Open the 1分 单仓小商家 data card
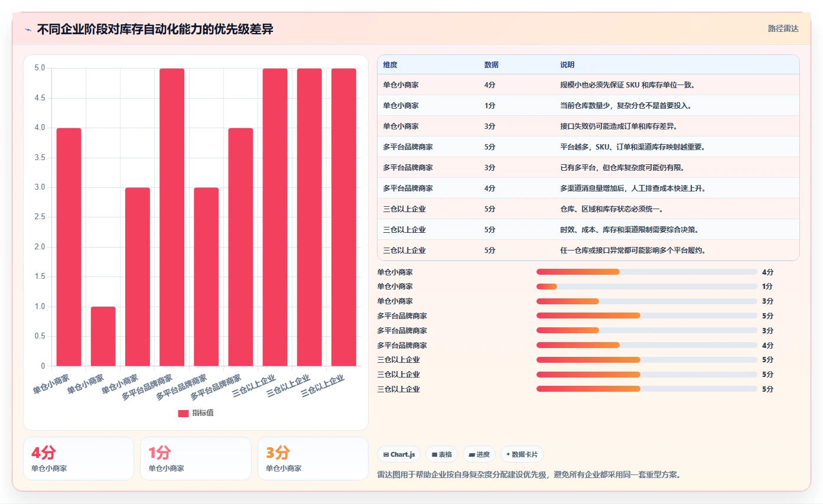 (x=196, y=459)
